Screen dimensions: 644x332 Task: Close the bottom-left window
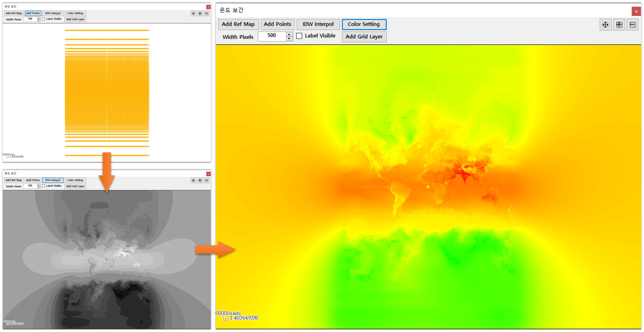click(x=208, y=174)
